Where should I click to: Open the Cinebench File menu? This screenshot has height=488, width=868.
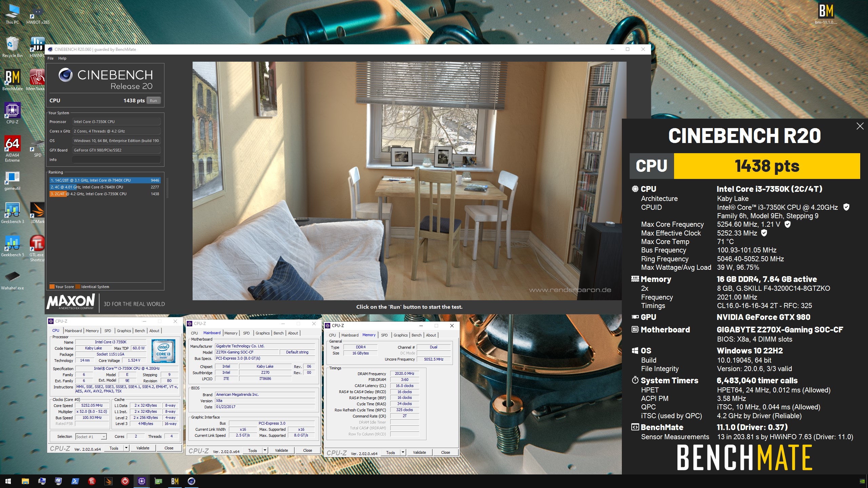click(x=51, y=58)
